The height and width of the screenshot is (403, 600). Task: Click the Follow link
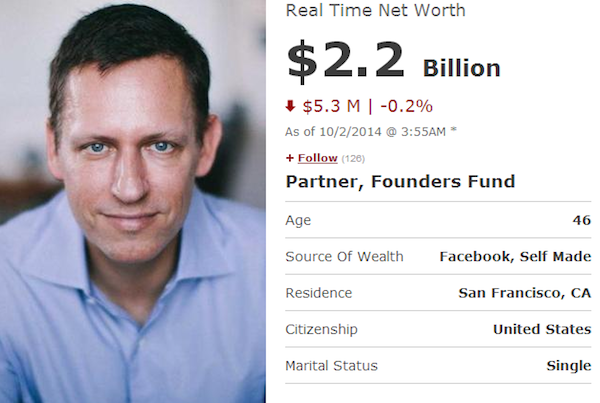pos(317,158)
